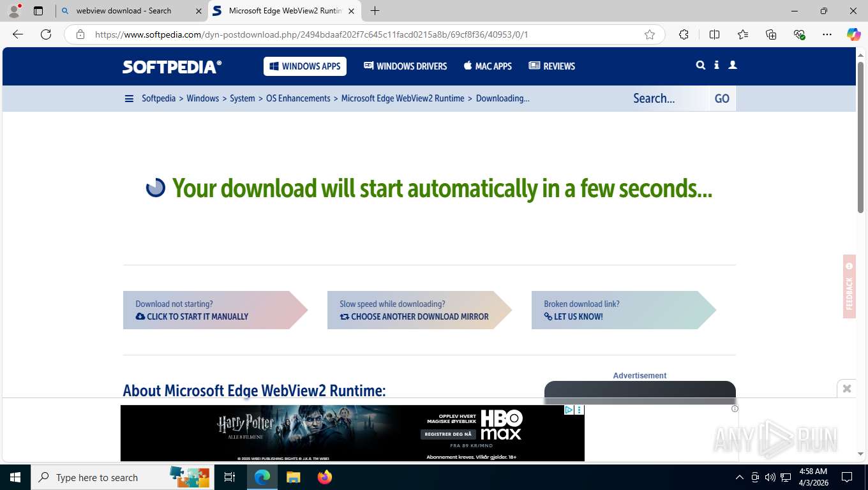Open Browser essentials heart icon
The height and width of the screenshot is (490, 868).
[799, 34]
